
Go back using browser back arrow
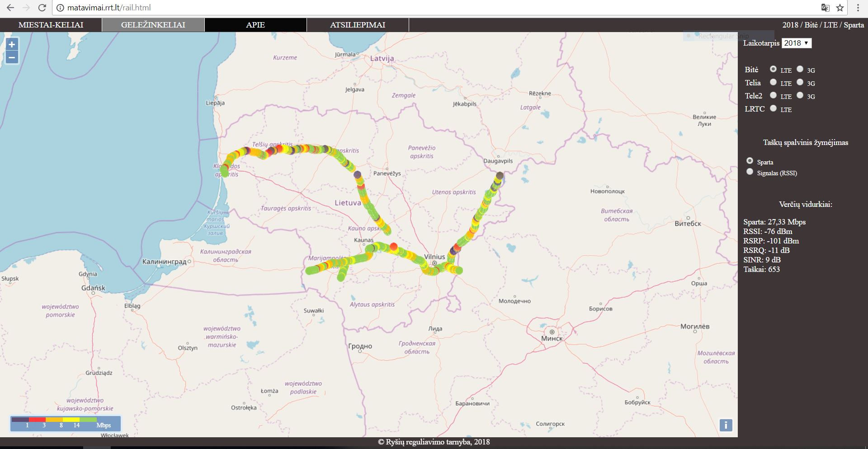[x=10, y=8]
